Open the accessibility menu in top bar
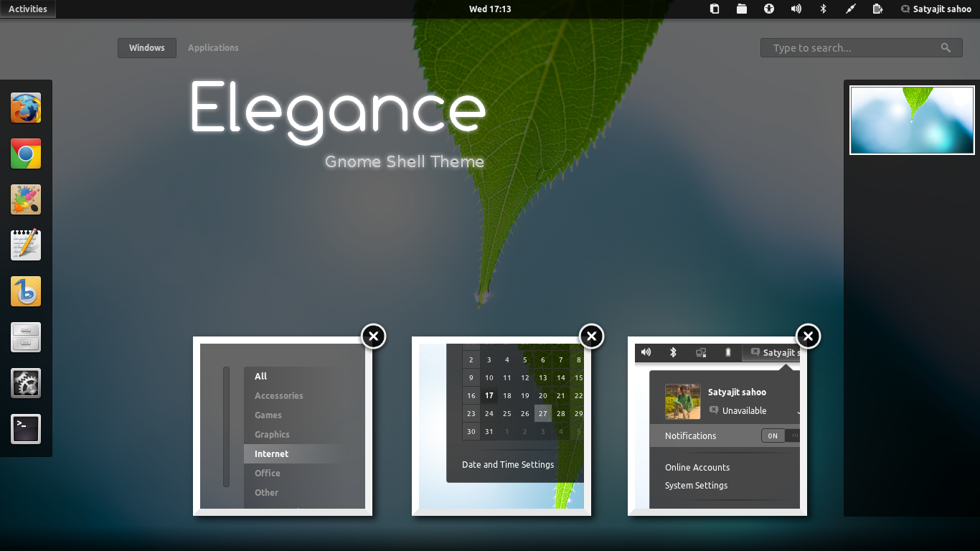This screenshot has width=980, height=551. 769,9
